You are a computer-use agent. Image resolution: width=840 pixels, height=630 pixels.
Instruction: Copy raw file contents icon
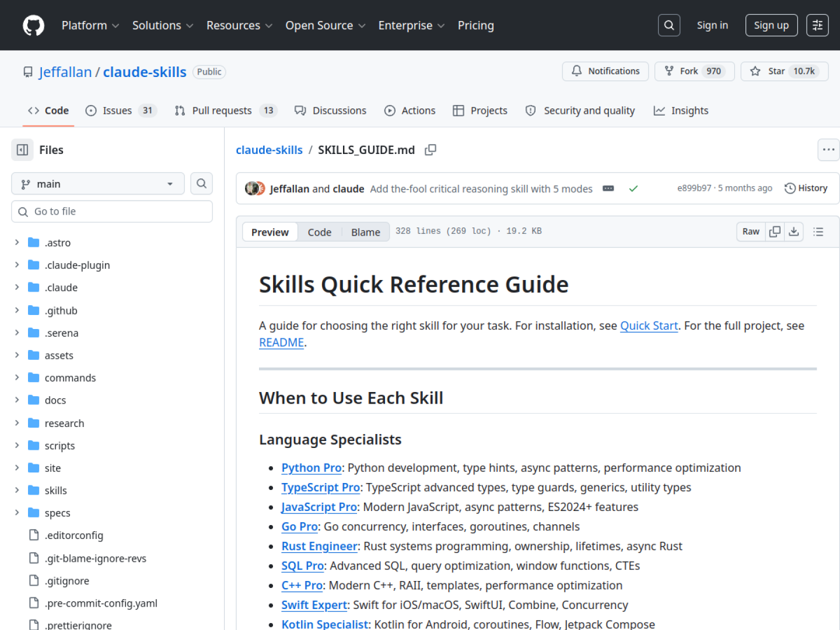click(775, 232)
